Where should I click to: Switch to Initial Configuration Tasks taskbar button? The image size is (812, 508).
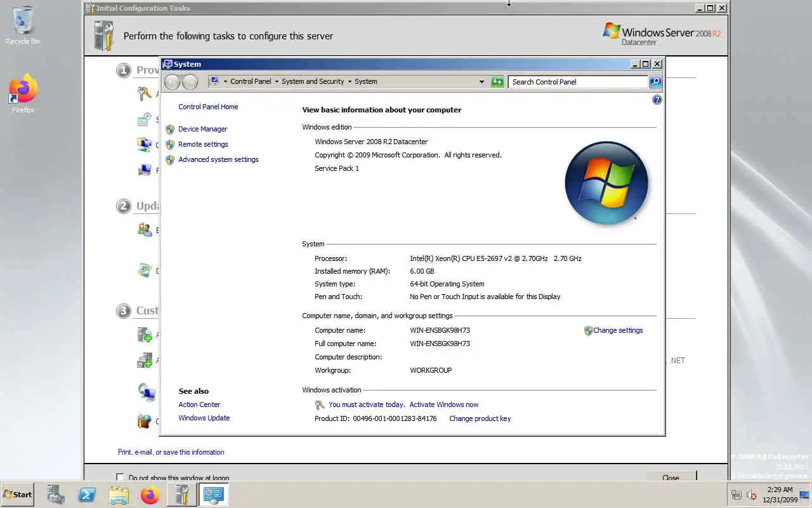click(182, 494)
